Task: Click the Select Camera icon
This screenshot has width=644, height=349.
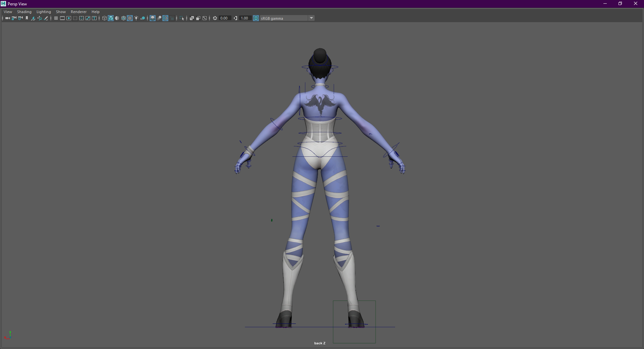Action: (7, 18)
